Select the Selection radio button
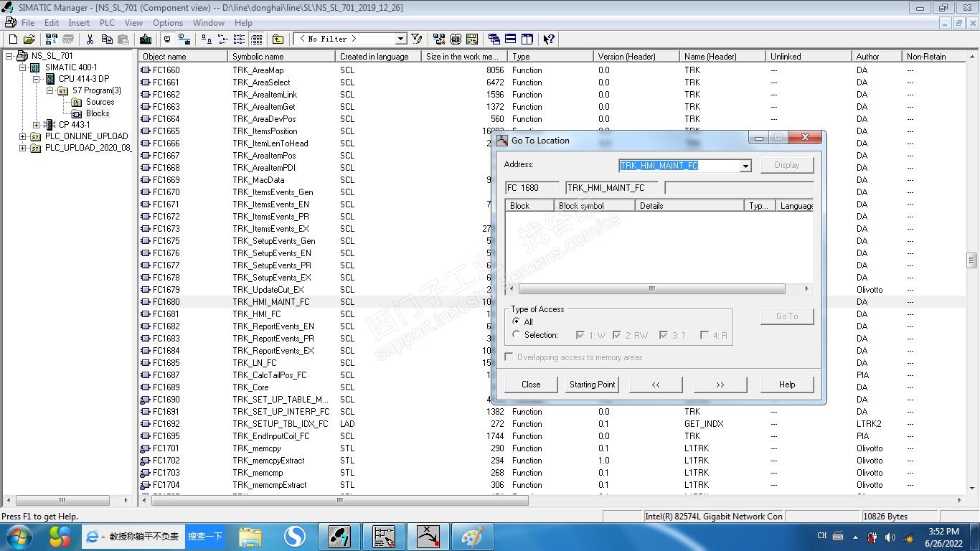The width and height of the screenshot is (980, 551). pos(516,334)
